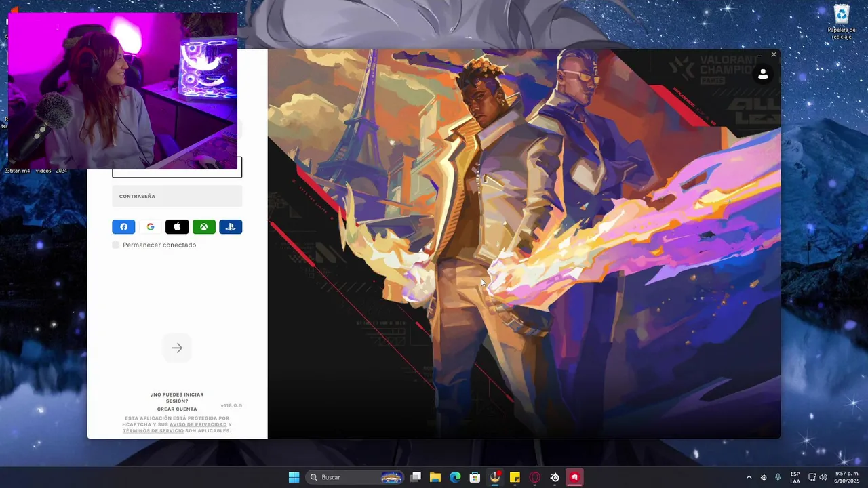Open the Windows Start menu
The image size is (868, 488).
[x=294, y=477]
